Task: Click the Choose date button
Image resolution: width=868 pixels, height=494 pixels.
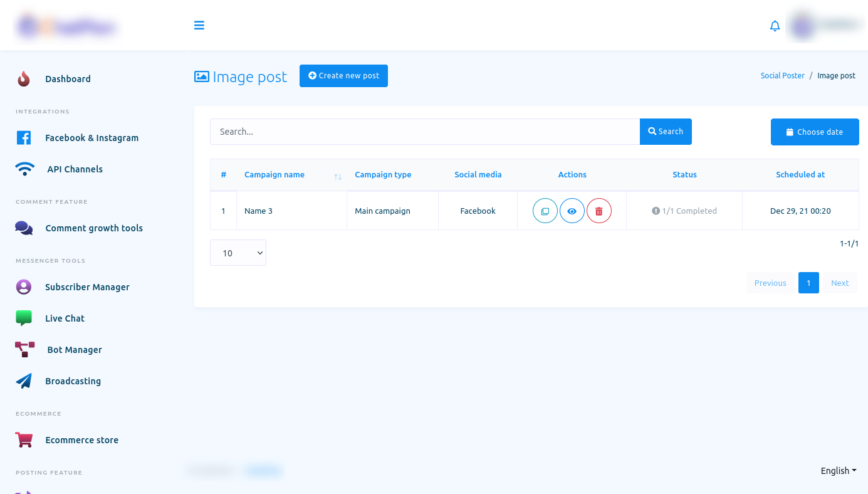Action: coord(814,132)
